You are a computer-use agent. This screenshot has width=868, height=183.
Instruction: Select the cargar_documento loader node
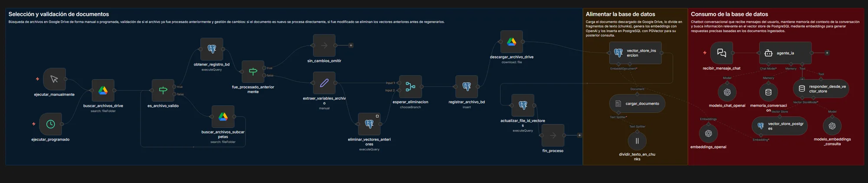click(637, 104)
